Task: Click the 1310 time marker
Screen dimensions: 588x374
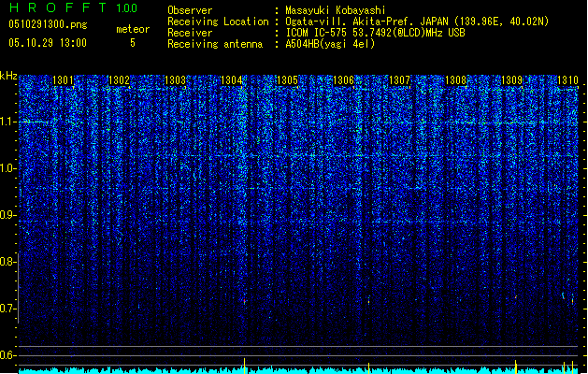Action: tap(567, 80)
